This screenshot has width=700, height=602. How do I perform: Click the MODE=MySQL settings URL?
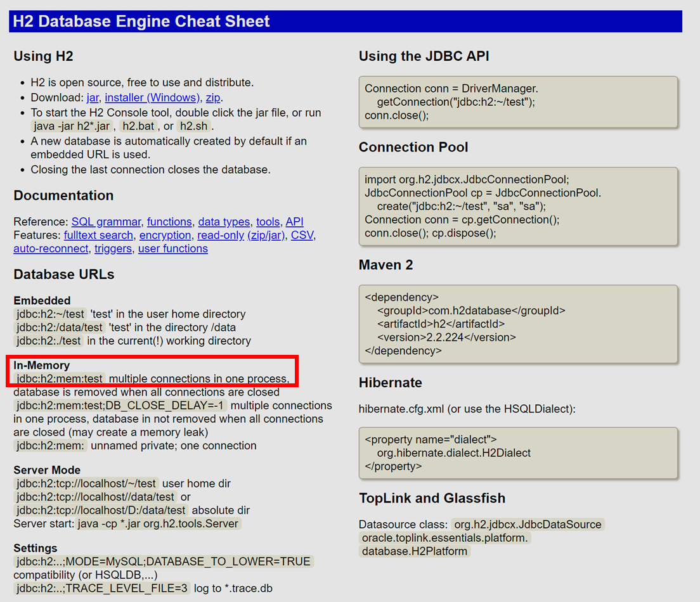pyautogui.click(x=164, y=561)
